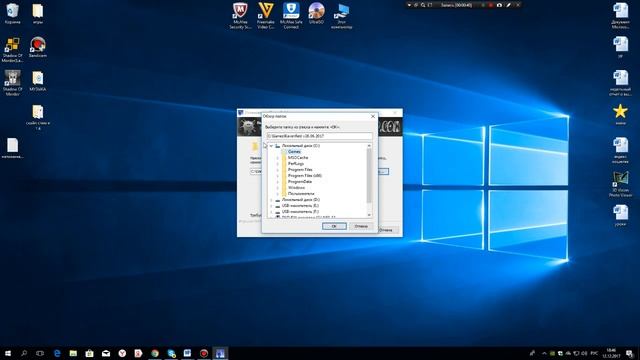Open the UltraISO desktop shortcut

[x=316, y=13]
